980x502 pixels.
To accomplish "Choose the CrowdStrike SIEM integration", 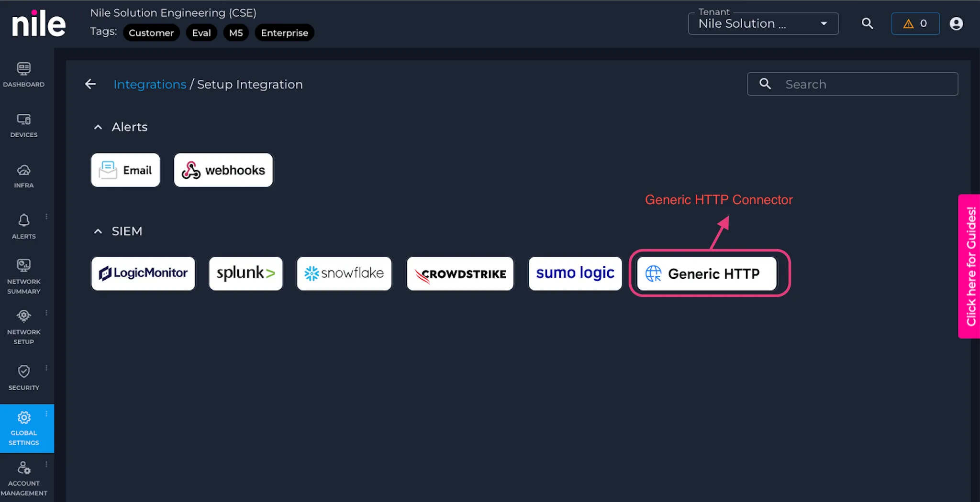I will click(x=460, y=273).
